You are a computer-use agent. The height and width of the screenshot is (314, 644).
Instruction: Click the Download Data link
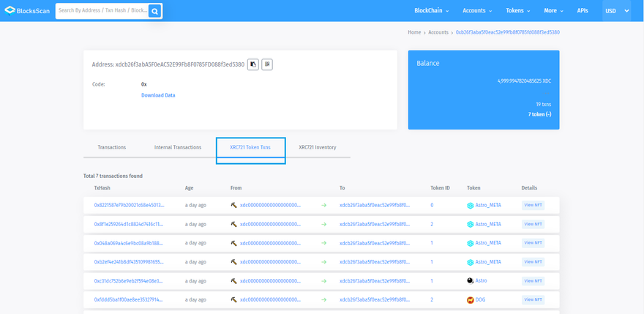pyautogui.click(x=158, y=95)
